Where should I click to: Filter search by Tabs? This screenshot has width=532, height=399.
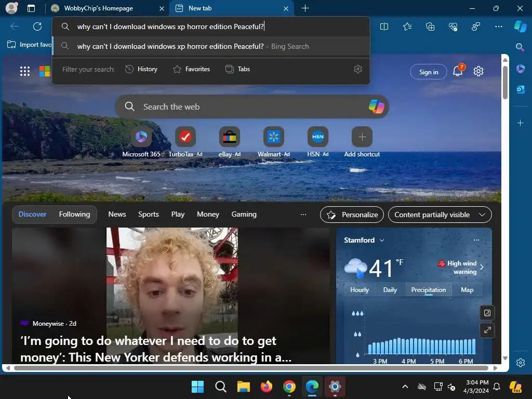pos(237,69)
